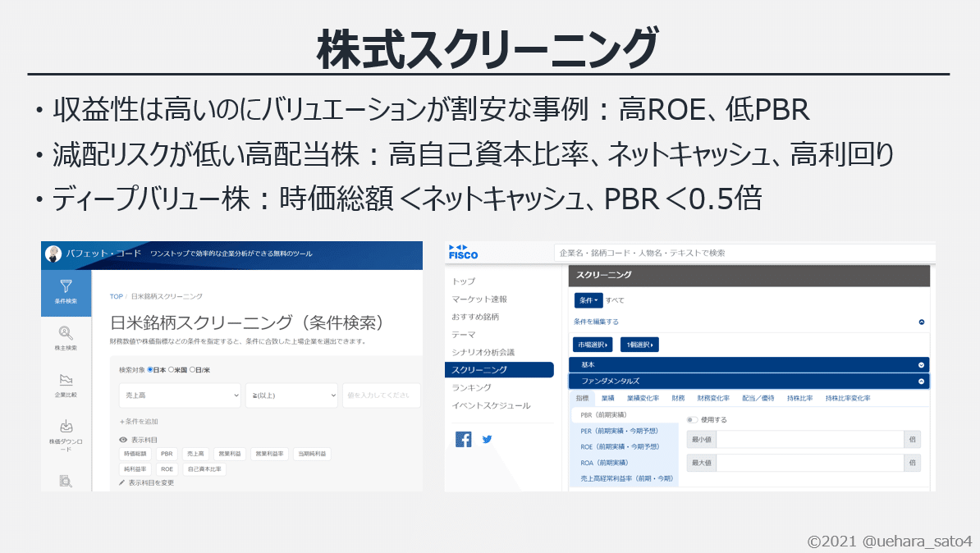Screen dimensions: 980x553
Task: Open the FISCO logo home link
Action: coord(463,253)
